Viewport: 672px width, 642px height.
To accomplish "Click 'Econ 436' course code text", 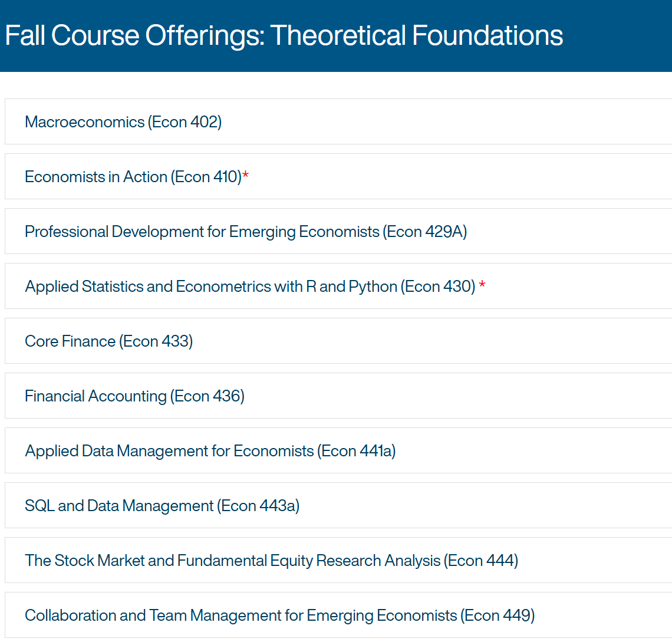I will coord(207,396).
